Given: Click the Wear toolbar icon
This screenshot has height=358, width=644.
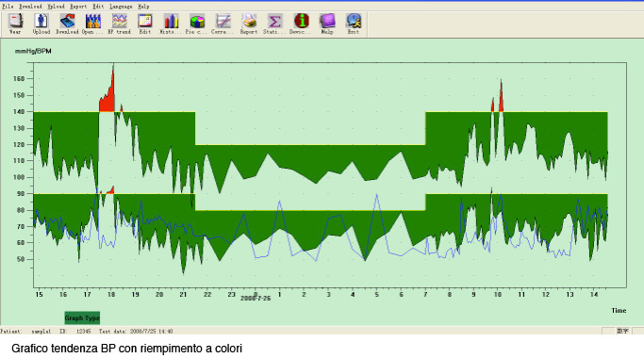Looking at the screenshot, I should tap(16, 24).
